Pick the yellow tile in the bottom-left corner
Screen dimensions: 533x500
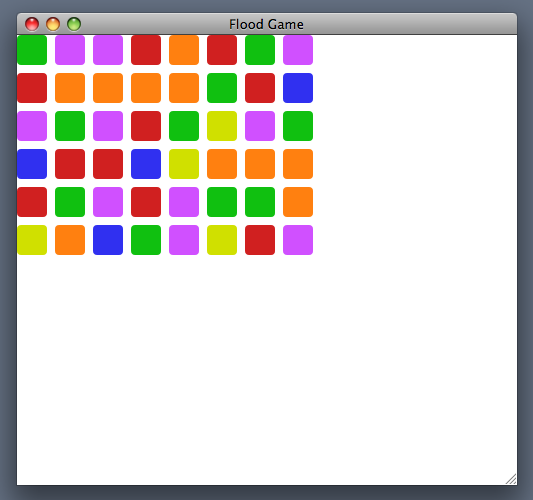(x=32, y=240)
